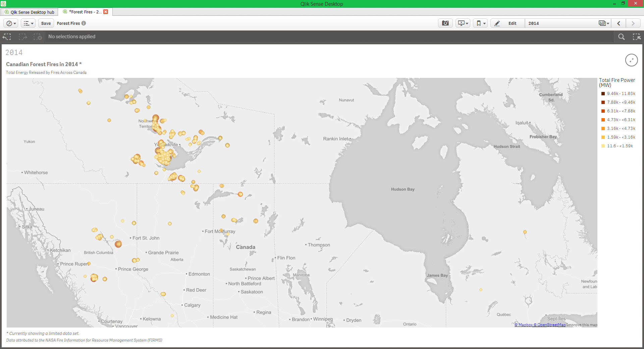Click the Flin Flon map label
The height and width of the screenshot is (349, 644).
tap(285, 258)
